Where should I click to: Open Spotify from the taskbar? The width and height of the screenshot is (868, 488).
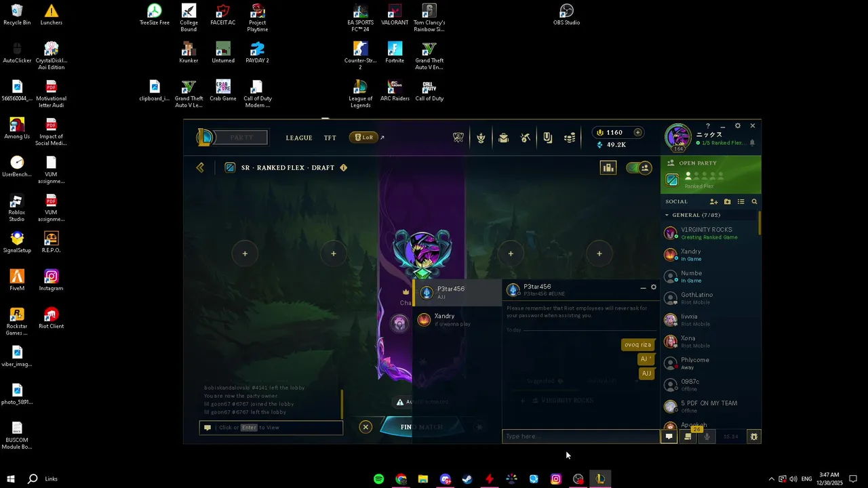point(379,479)
